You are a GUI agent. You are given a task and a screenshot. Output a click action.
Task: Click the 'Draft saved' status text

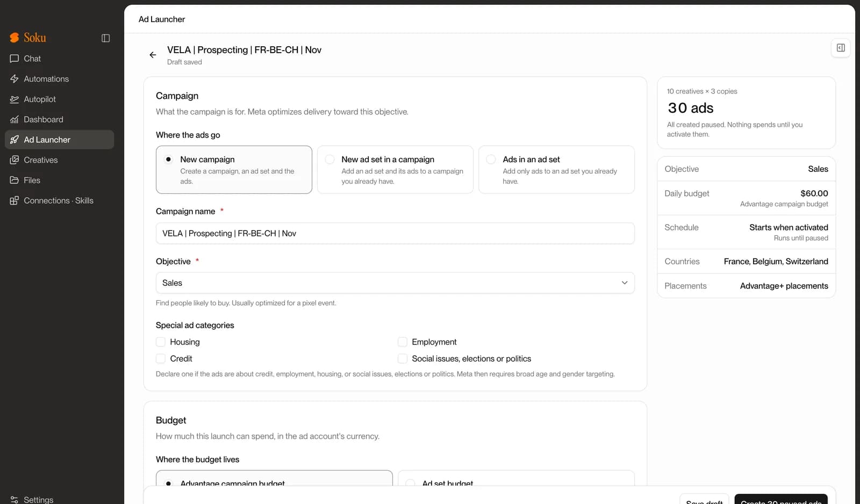[x=184, y=62]
